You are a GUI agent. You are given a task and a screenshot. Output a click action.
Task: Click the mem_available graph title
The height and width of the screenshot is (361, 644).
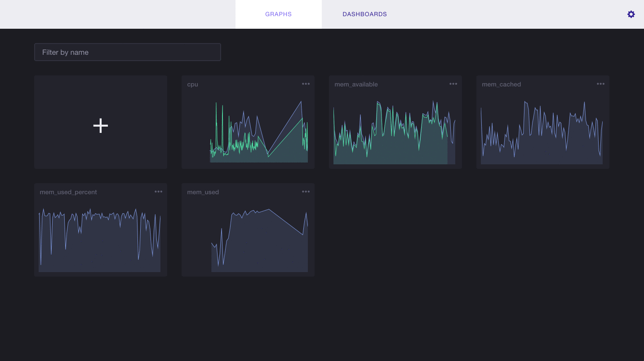(356, 84)
